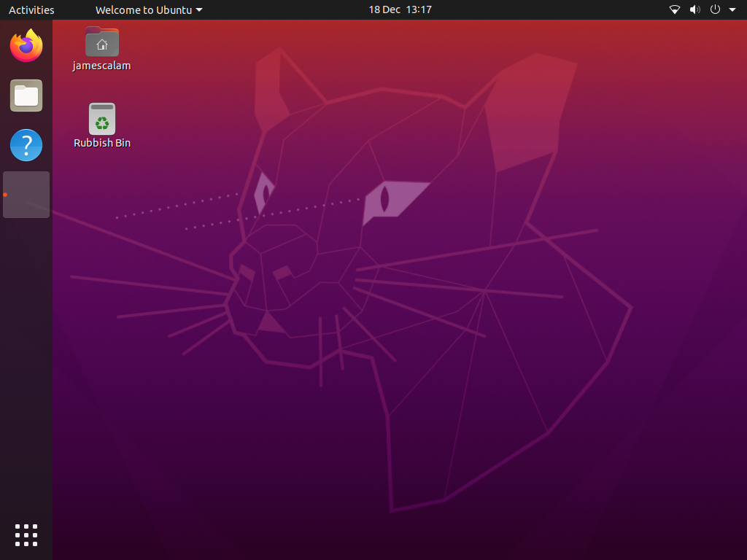Screen dimensions: 747x560
Task: Click the volume icon in the top bar
Action: (694, 9)
